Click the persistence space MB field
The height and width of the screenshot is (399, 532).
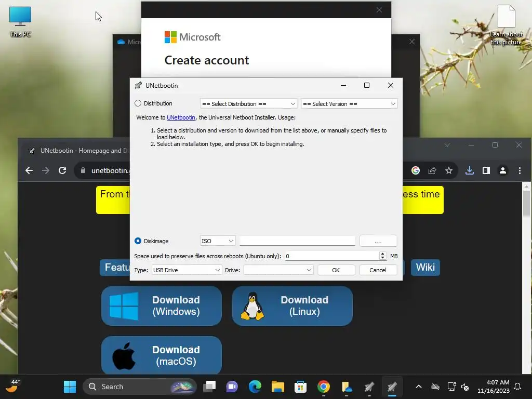(x=331, y=256)
